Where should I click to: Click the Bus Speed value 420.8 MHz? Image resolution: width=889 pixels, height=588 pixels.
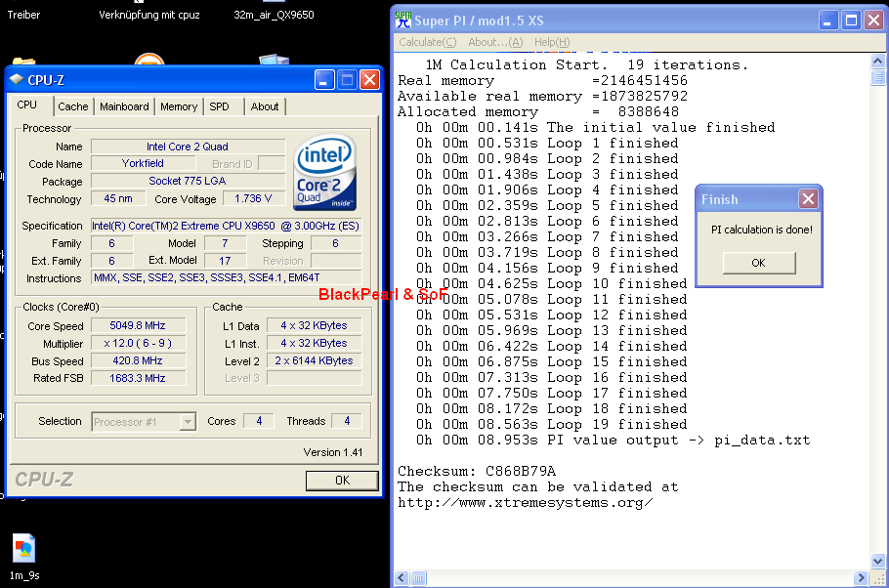(x=138, y=360)
